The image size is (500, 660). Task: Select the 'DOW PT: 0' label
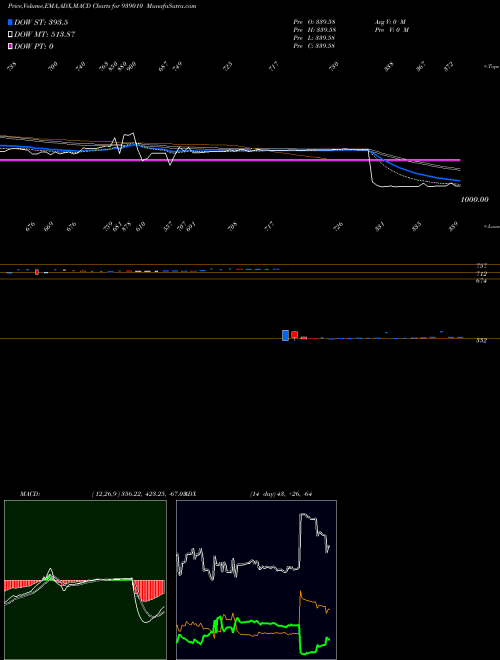[x=34, y=46]
